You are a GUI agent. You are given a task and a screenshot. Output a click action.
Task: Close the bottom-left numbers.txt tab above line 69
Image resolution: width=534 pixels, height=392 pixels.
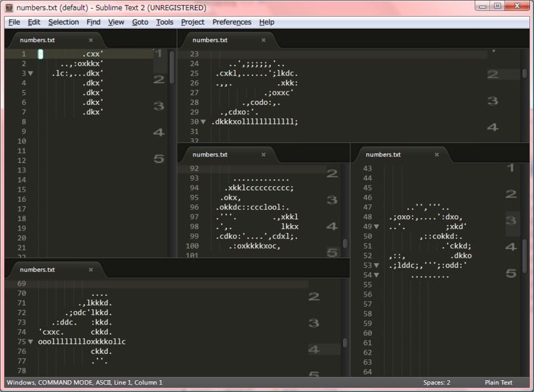pyautogui.click(x=91, y=270)
